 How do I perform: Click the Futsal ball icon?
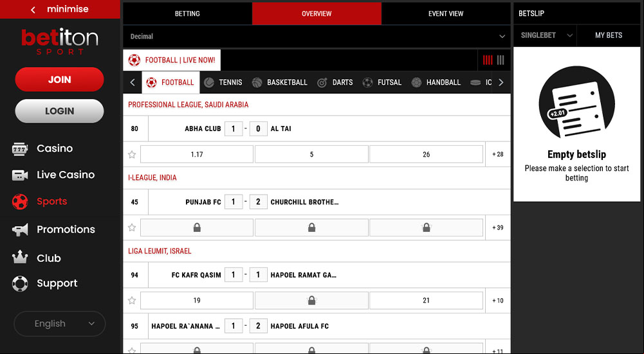[x=367, y=82]
